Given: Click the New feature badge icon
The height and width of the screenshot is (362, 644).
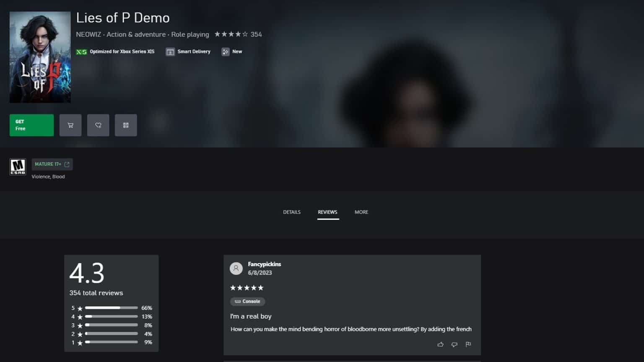Looking at the screenshot, I should [226, 52].
